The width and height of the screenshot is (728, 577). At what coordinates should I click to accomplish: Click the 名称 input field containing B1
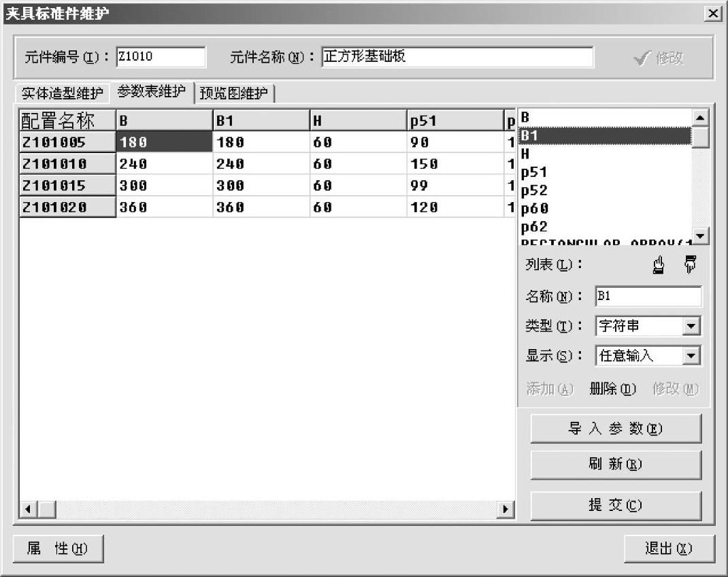648,296
